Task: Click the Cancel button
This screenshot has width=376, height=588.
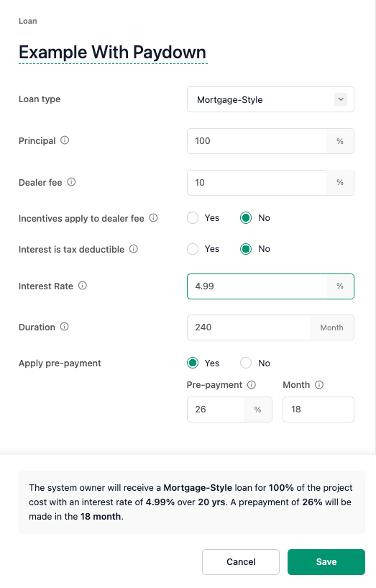Action: [x=241, y=562]
